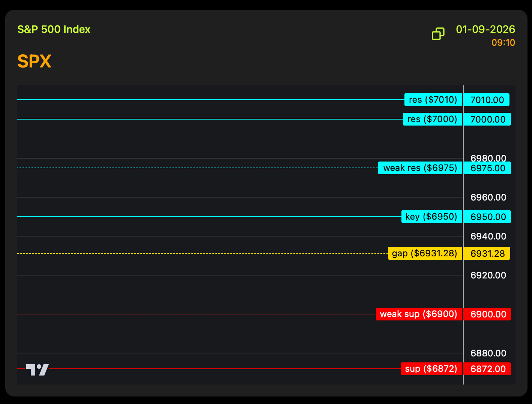Select the res ($7000) level label
The image size is (532, 404).
pos(432,119)
